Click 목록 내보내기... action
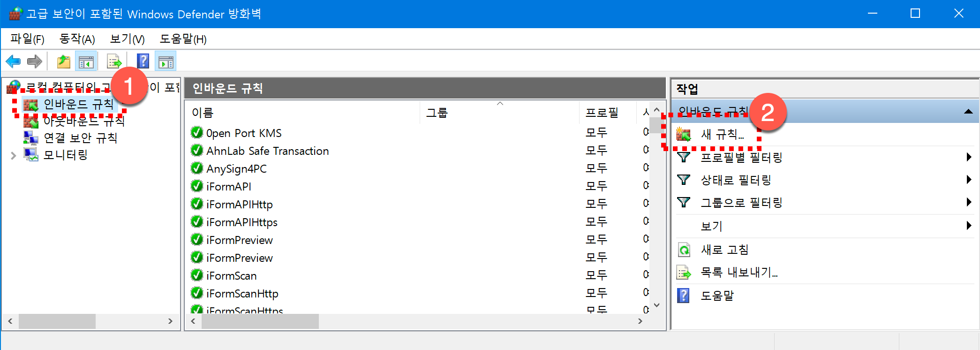 point(739,272)
